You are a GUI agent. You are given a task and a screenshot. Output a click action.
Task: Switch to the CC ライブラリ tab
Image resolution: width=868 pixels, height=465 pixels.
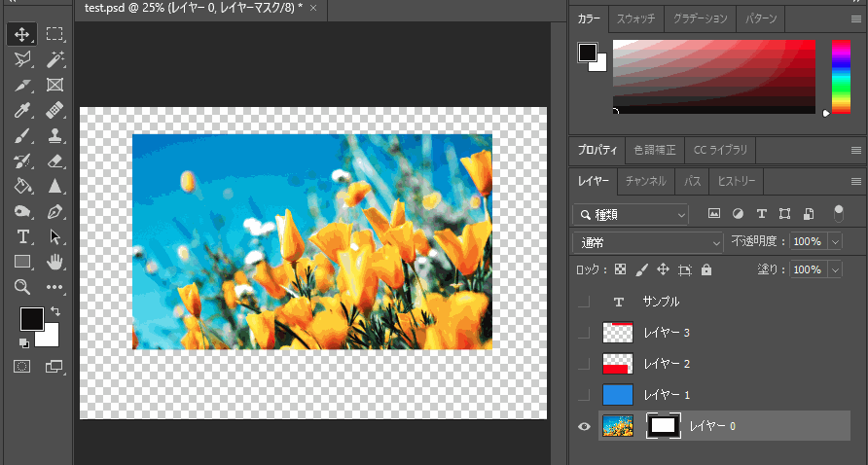pyautogui.click(x=720, y=150)
